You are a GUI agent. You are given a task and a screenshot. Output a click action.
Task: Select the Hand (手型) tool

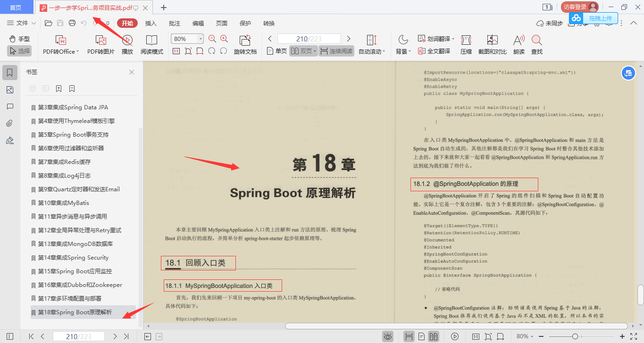point(19,39)
